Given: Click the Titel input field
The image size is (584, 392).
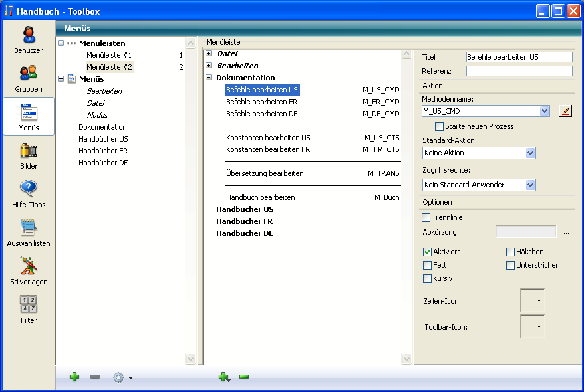Looking at the screenshot, I should (x=519, y=58).
